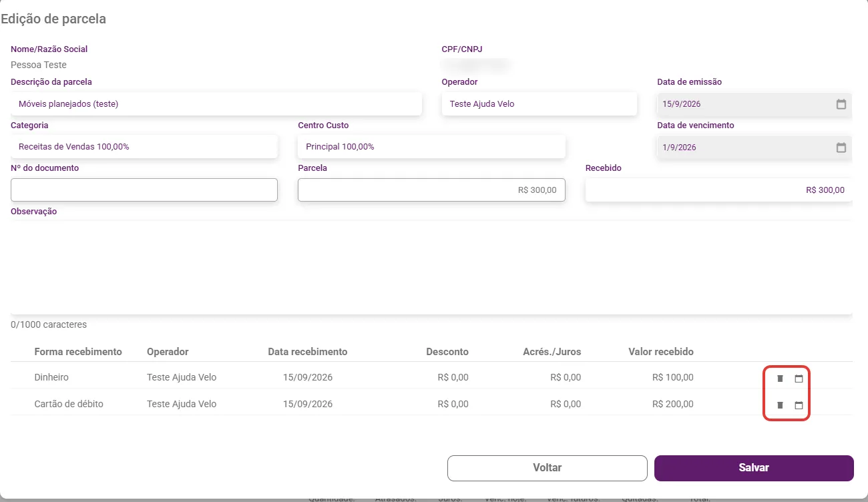Open the Centro Custo field
Screen dimensions: 868x502
(432, 147)
